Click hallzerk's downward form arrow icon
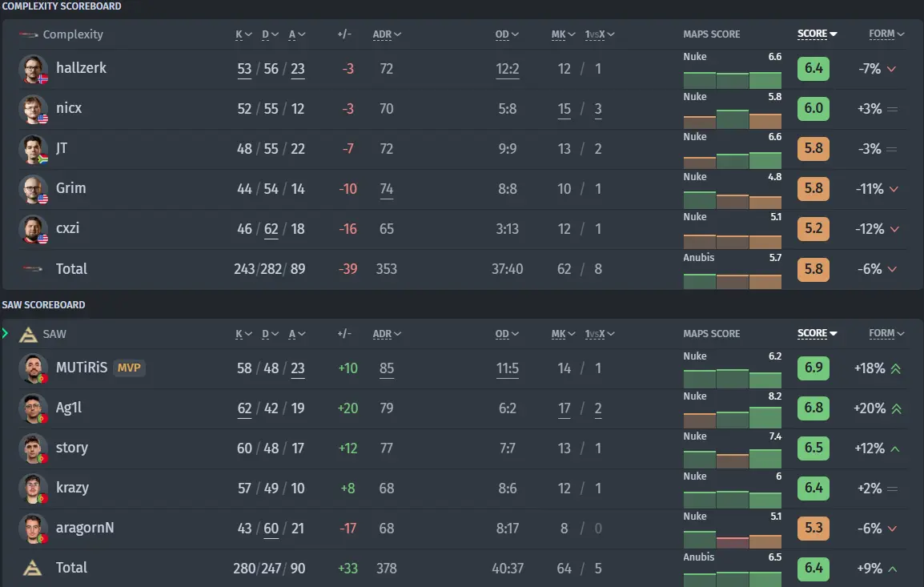 click(892, 70)
